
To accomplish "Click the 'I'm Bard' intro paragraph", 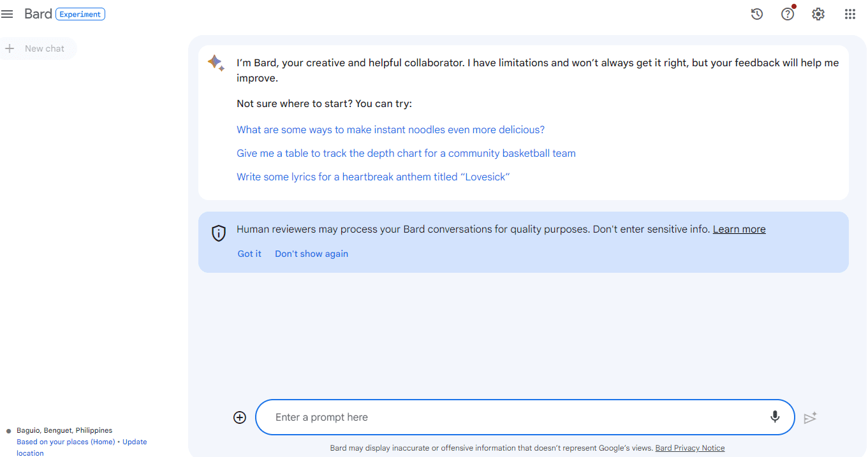I will coord(538,70).
